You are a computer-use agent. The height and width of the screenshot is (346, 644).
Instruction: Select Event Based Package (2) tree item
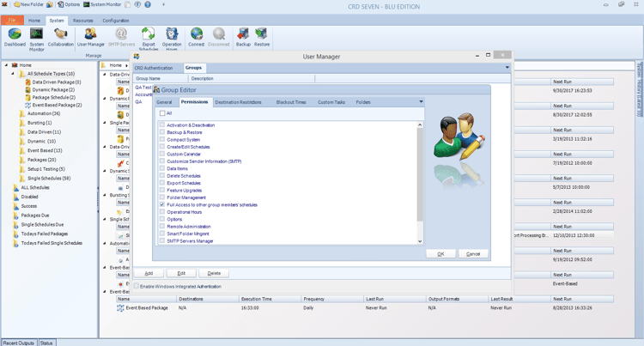point(57,105)
